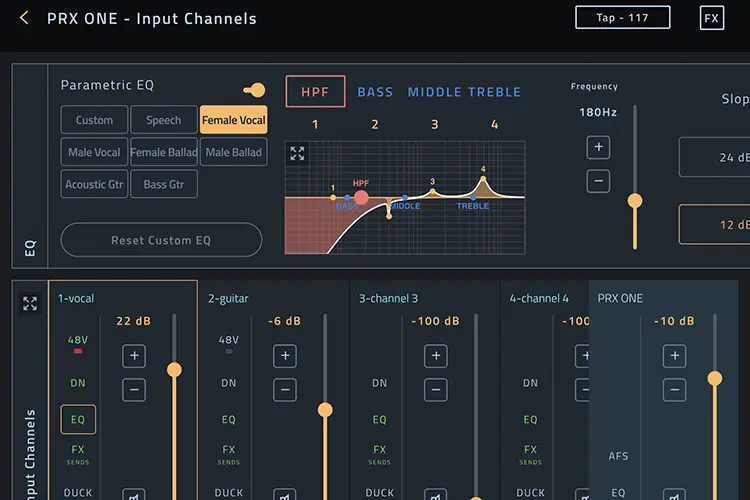Lower 2-guitar gain with minus button
This screenshot has width=750, height=500.
coord(285,390)
